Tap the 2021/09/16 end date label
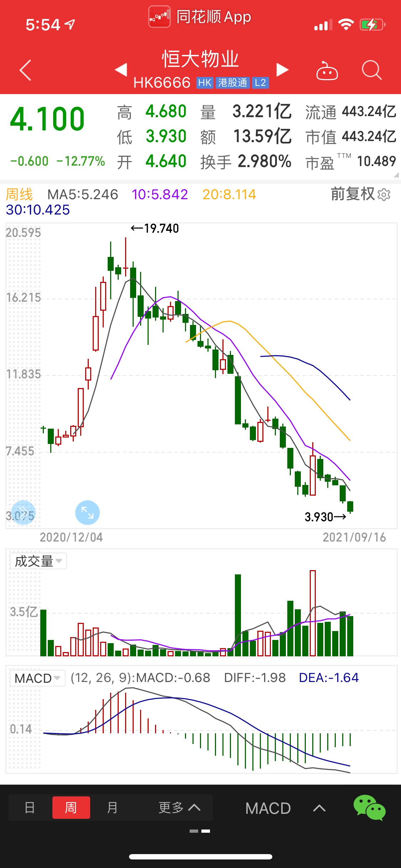Viewport: 401px width, 868px height. (354, 537)
